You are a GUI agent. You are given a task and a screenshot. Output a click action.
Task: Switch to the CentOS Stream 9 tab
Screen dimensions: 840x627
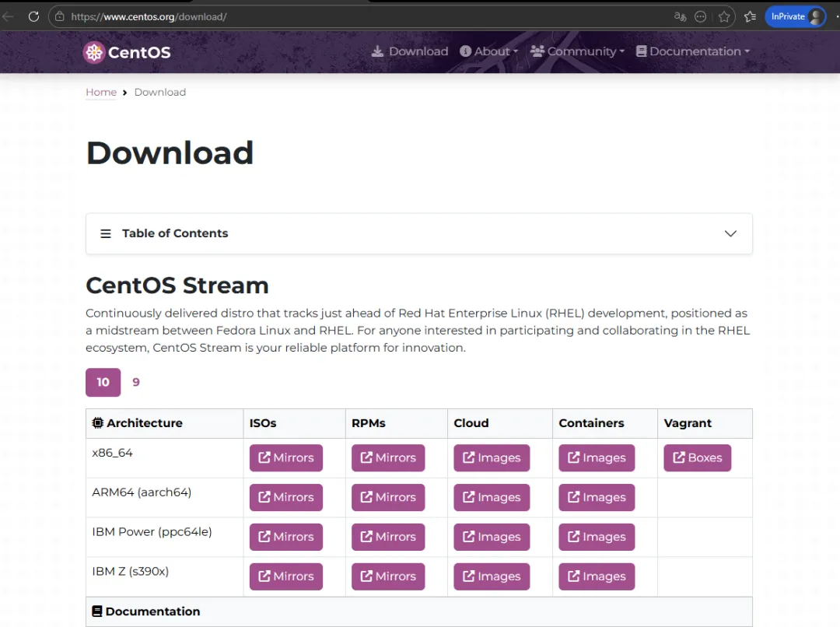(136, 382)
